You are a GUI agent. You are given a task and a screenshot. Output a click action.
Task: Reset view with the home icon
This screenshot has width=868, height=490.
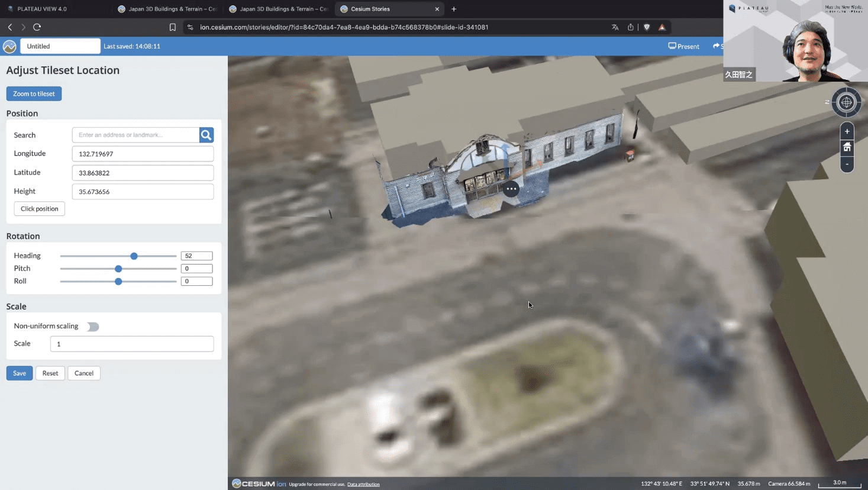pos(847,147)
